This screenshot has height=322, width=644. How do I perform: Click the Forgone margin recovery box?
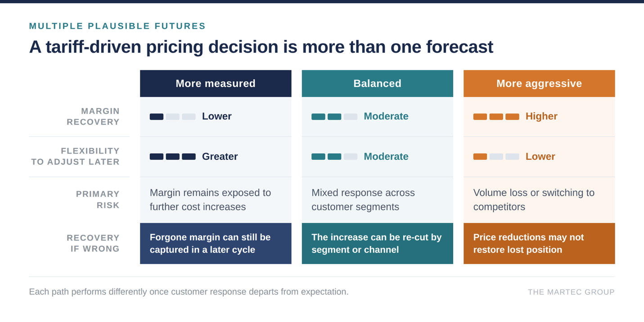[216, 243]
